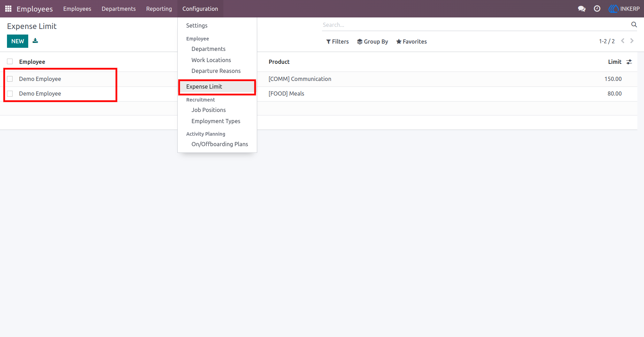Image resolution: width=644 pixels, height=337 pixels.
Task: Go to next page arrow
Action: (x=632, y=41)
